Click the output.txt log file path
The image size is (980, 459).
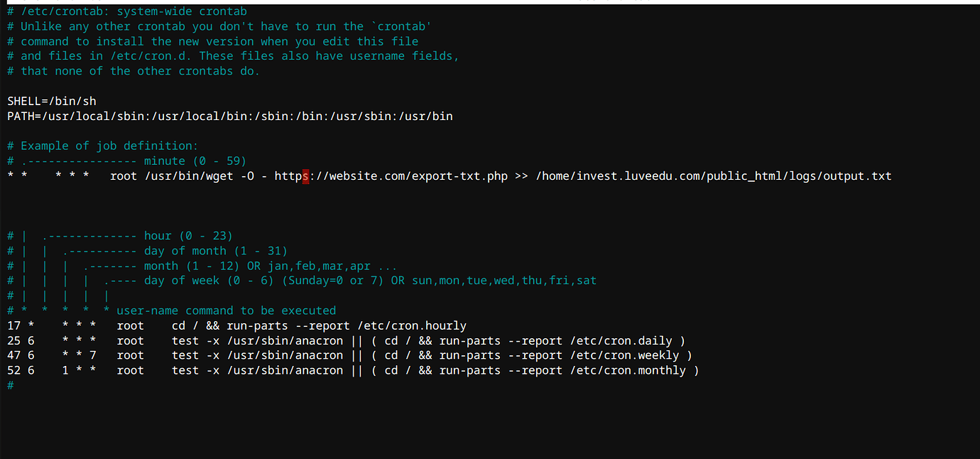[x=713, y=176]
